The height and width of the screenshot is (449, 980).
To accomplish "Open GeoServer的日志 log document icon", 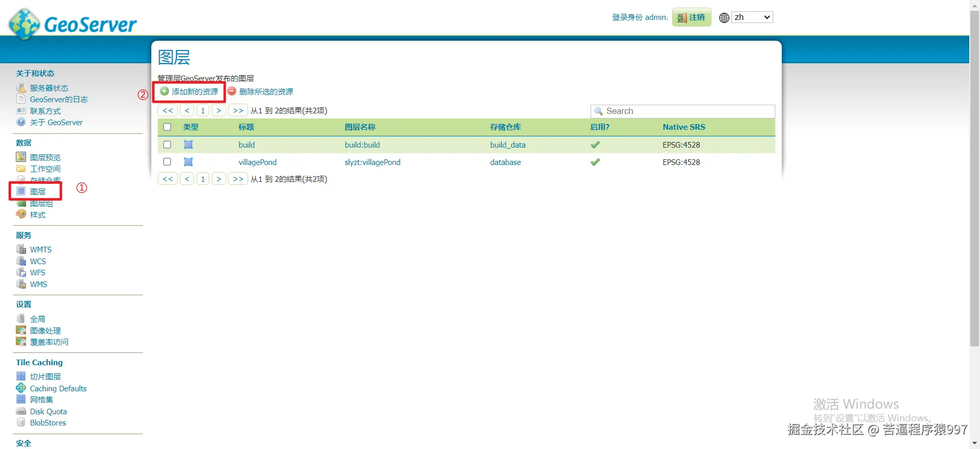I will [x=21, y=99].
